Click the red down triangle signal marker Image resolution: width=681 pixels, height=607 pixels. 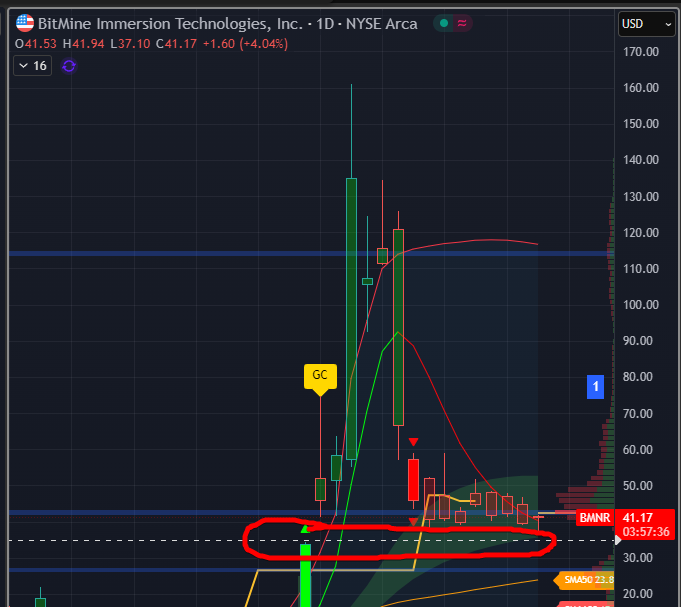click(x=413, y=442)
